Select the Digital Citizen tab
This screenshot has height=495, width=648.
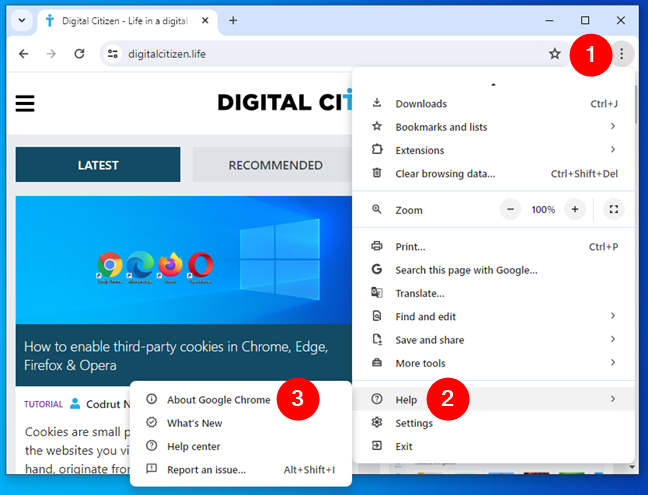(127, 21)
